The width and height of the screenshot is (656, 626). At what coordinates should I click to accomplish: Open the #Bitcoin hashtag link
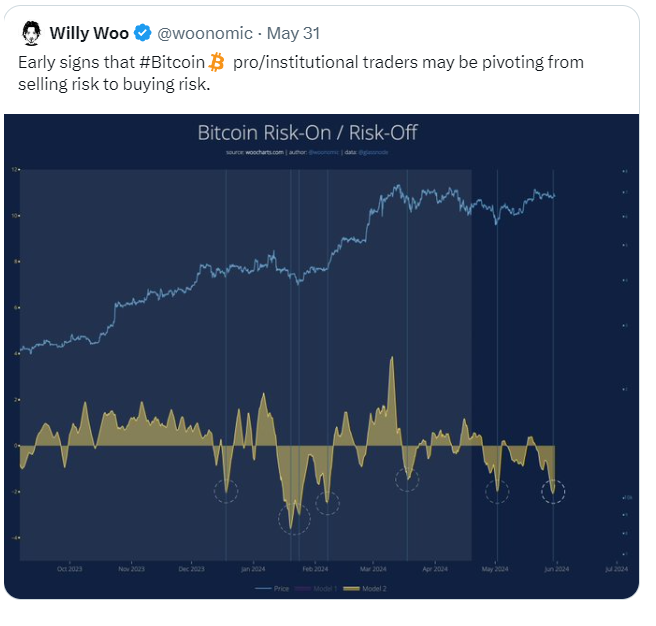(172, 62)
